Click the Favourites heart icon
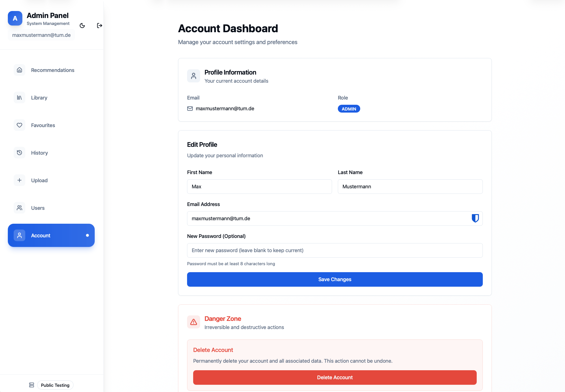 [x=19, y=125]
